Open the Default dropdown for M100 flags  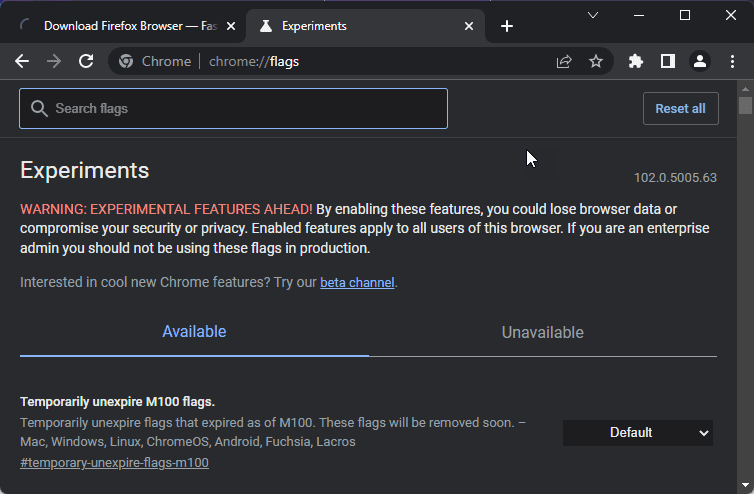pyautogui.click(x=638, y=433)
